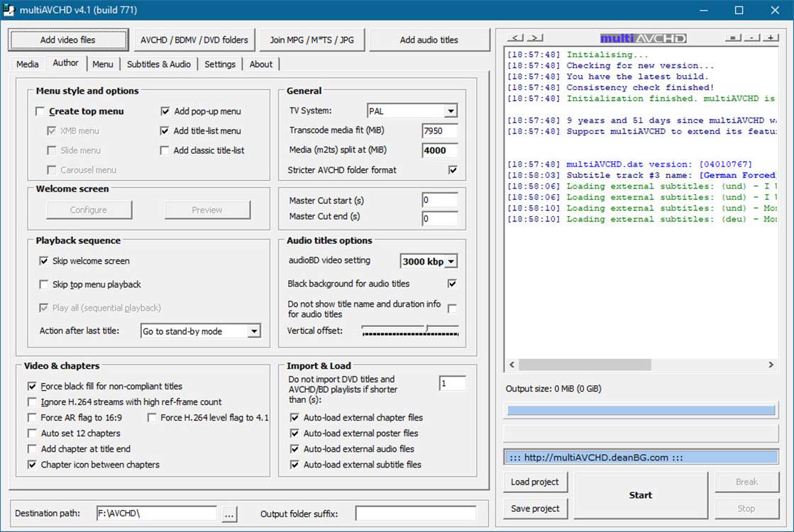794x532 pixels.
Task: Click the Load project button
Action: tap(535, 482)
